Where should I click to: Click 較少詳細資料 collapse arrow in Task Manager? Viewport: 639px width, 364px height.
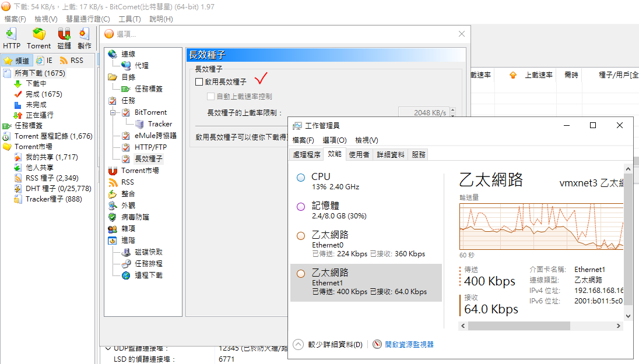click(299, 344)
